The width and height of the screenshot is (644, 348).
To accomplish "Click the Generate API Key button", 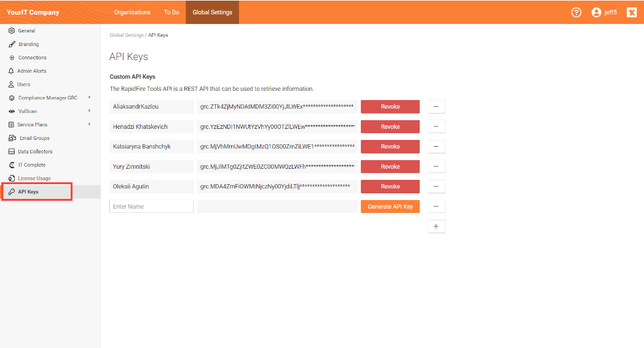I will 390,207.
